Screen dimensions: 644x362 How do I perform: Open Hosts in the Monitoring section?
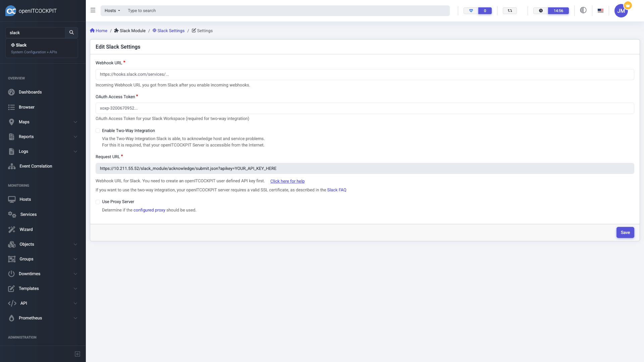[25, 199]
